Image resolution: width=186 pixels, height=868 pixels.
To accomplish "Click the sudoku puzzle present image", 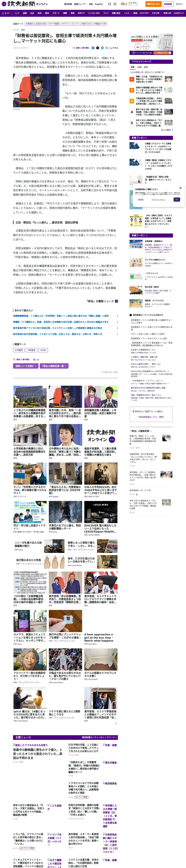I will 136,163.
